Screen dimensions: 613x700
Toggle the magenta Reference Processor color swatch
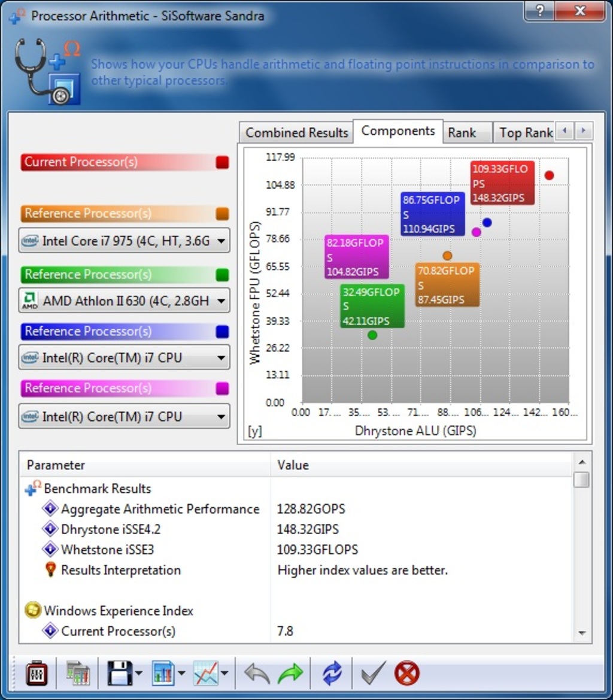click(x=222, y=389)
